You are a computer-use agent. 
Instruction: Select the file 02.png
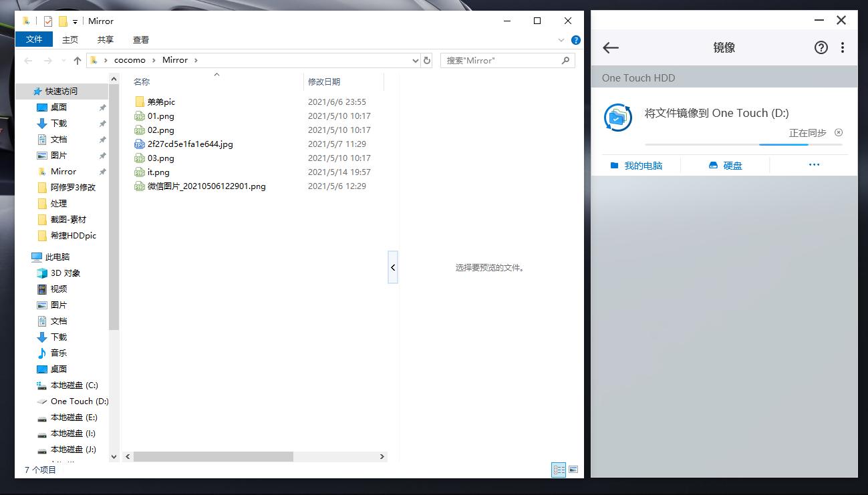[160, 130]
